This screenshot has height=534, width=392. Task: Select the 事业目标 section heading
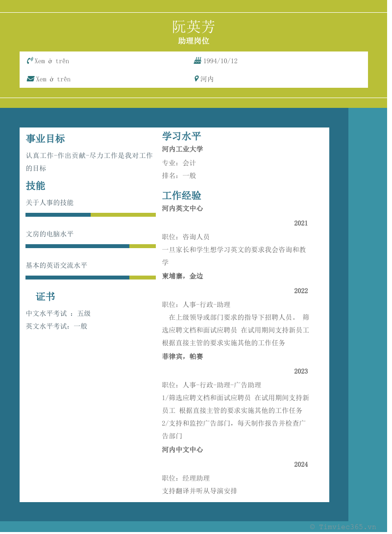[46, 139]
